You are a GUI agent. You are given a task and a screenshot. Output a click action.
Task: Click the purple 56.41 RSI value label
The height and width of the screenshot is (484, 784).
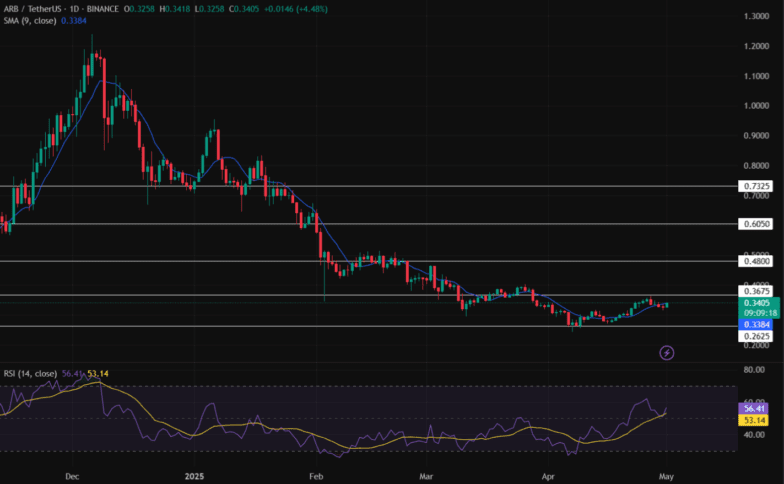[x=755, y=408]
